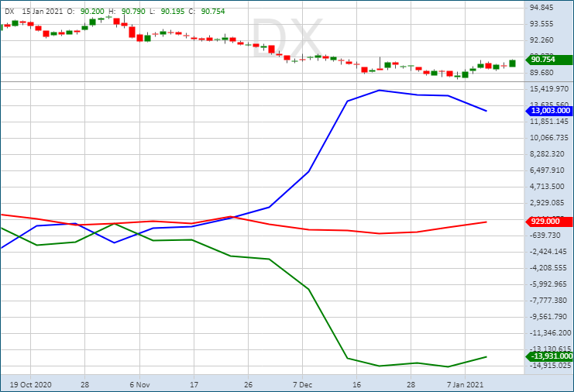
Task: Click the DX symbol label in header
Action: coord(9,12)
